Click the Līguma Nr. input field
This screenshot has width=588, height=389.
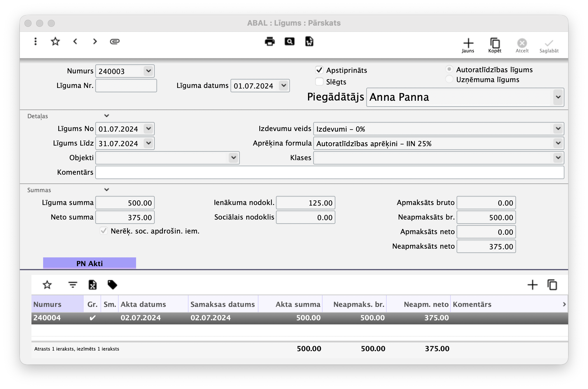126,86
